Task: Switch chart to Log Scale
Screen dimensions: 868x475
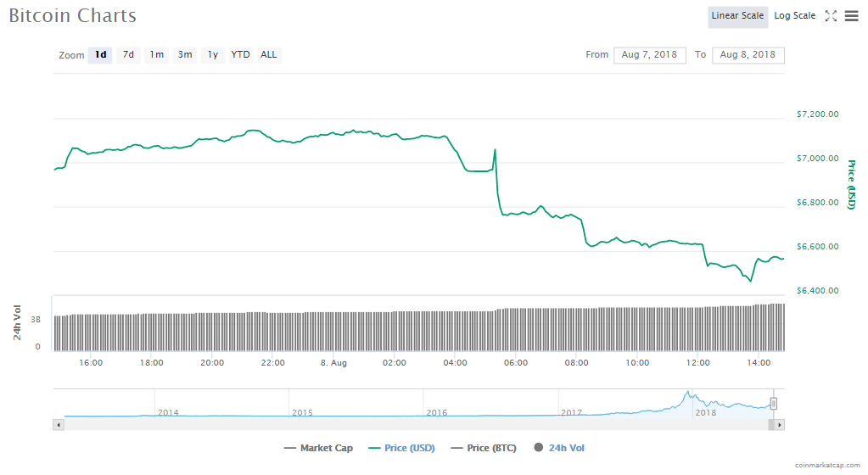Action: coord(794,15)
